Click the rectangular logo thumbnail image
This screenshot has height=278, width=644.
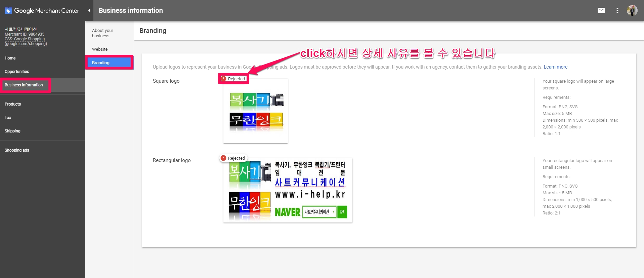tap(288, 191)
